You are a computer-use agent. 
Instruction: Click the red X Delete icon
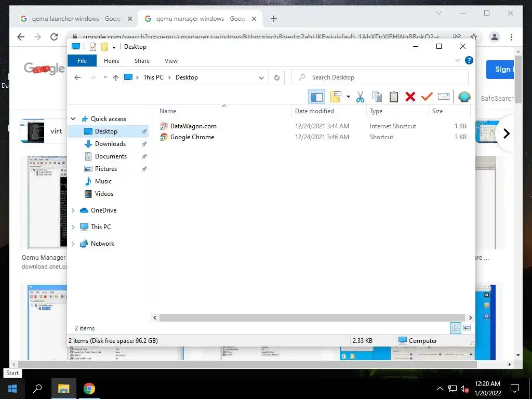pos(410,97)
